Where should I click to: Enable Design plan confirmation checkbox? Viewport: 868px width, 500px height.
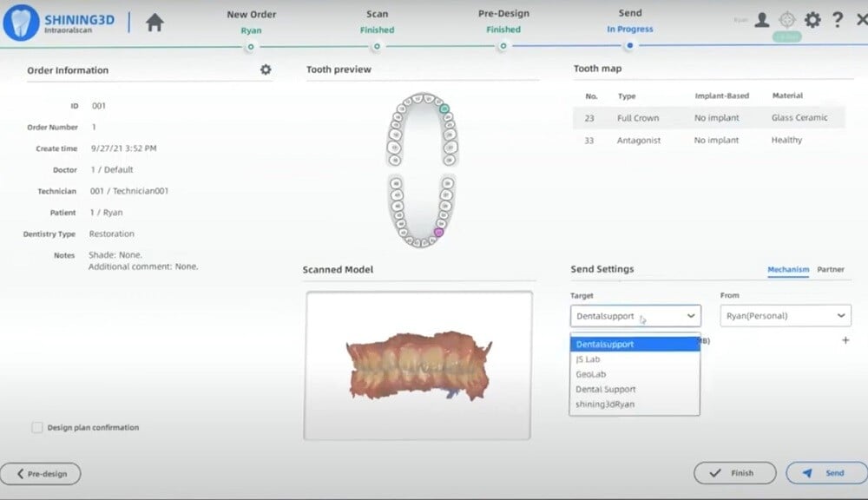[x=37, y=427]
